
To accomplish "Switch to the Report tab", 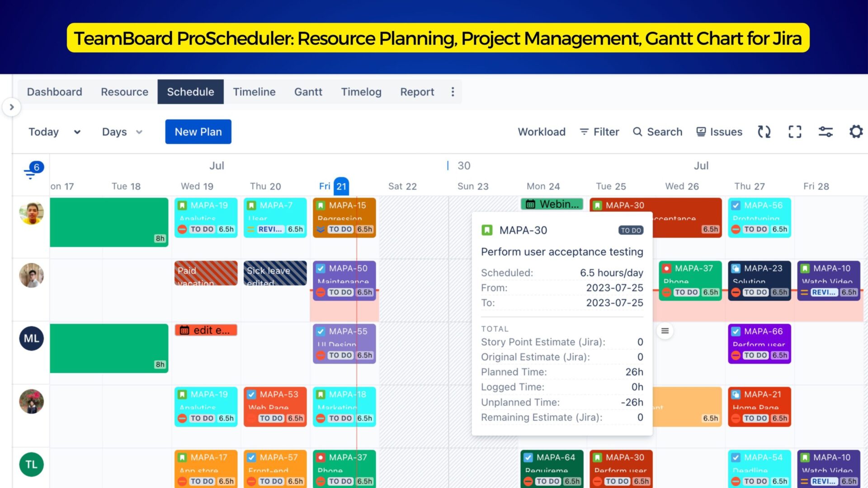I will click(417, 92).
